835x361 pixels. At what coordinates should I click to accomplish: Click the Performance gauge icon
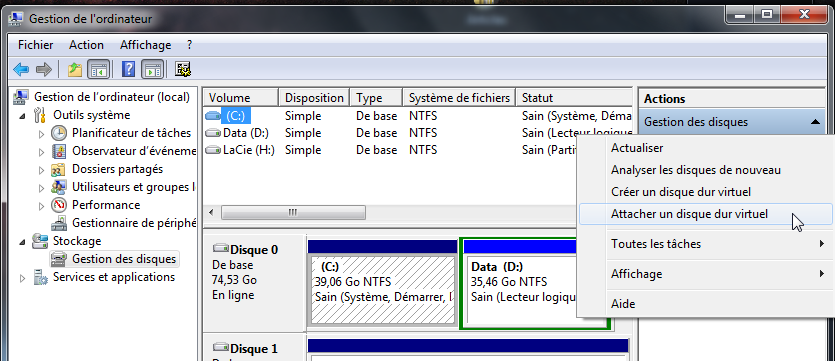59,205
